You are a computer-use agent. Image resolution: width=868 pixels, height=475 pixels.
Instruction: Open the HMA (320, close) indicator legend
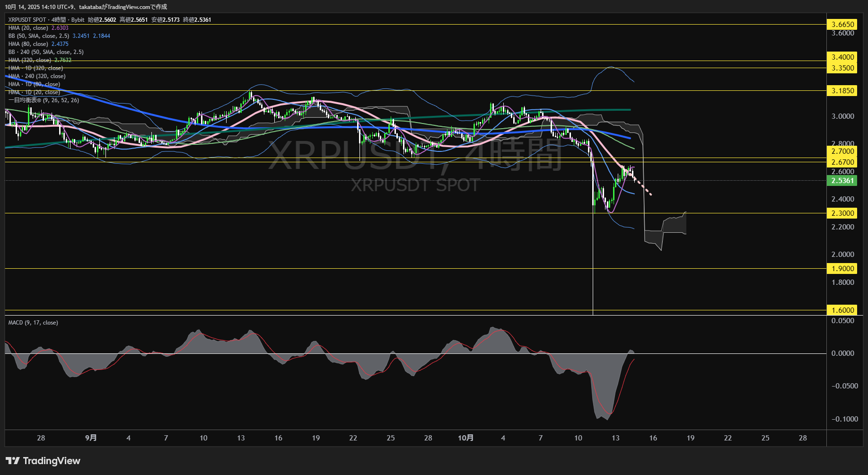pyautogui.click(x=30, y=60)
